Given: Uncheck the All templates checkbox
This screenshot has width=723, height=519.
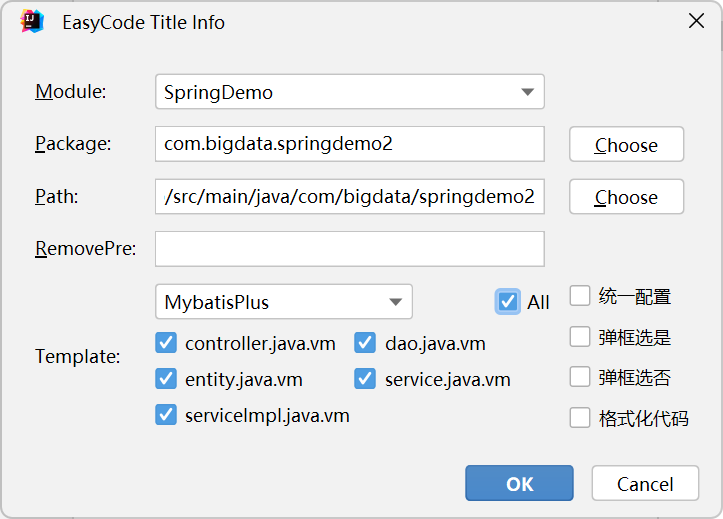Looking at the screenshot, I should tap(509, 302).
